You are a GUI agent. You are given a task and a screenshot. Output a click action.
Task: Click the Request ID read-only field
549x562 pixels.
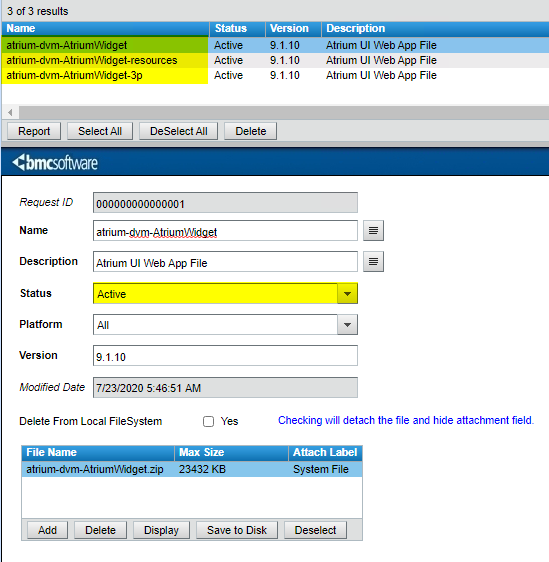tap(225, 203)
